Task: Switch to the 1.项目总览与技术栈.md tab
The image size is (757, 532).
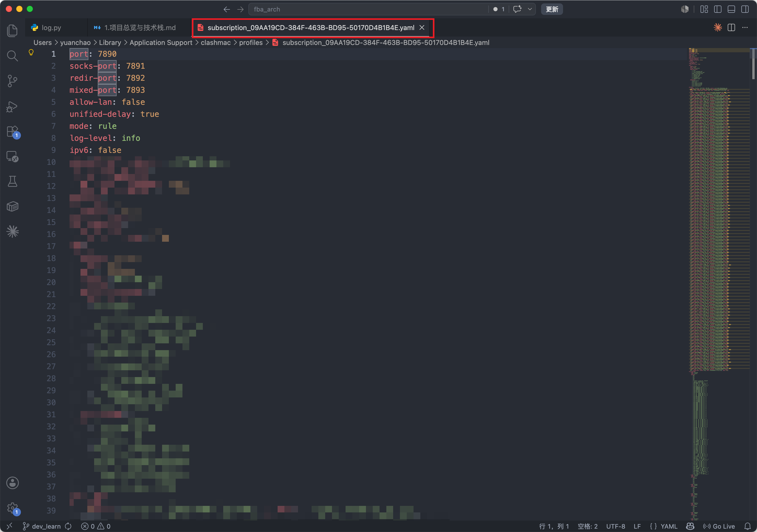Action: (140, 28)
